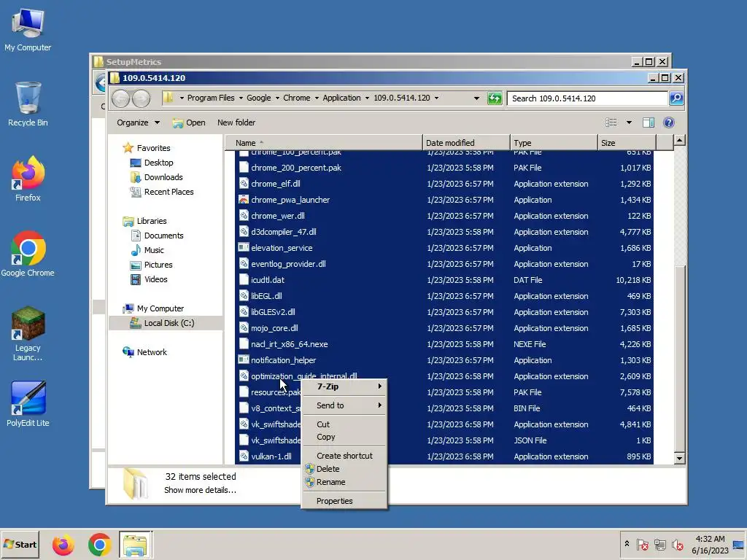The image size is (747, 560).
Task: Choose Delete from the context menu
Action: click(x=344, y=469)
